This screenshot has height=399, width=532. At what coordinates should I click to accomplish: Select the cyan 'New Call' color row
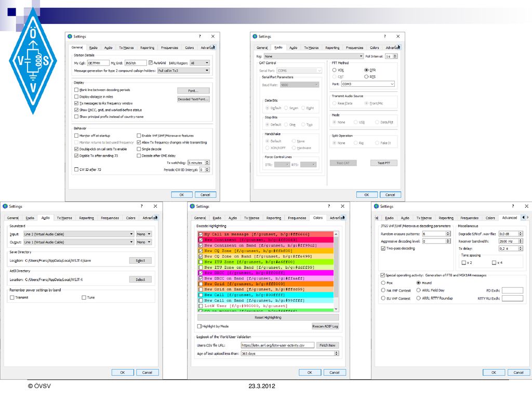[x=265, y=295]
